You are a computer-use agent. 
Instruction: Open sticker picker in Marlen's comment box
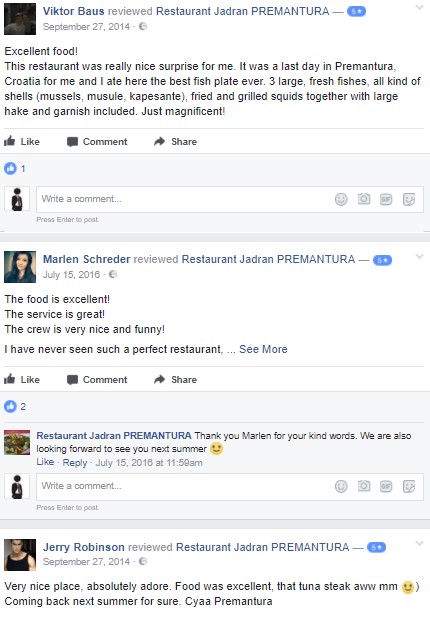(x=409, y=486)
